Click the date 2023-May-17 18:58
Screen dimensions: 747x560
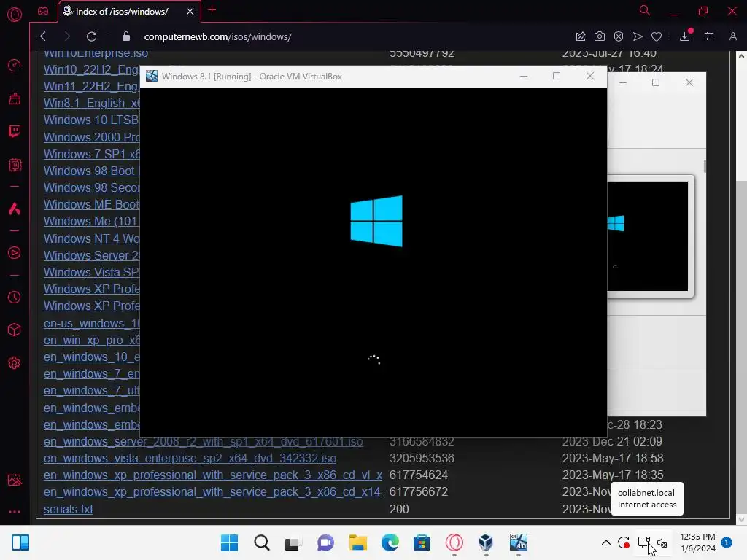tap(613, 458)
